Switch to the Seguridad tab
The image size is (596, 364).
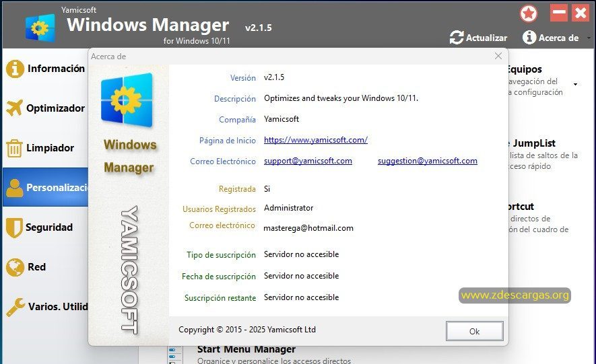click(x=49, y=227)
